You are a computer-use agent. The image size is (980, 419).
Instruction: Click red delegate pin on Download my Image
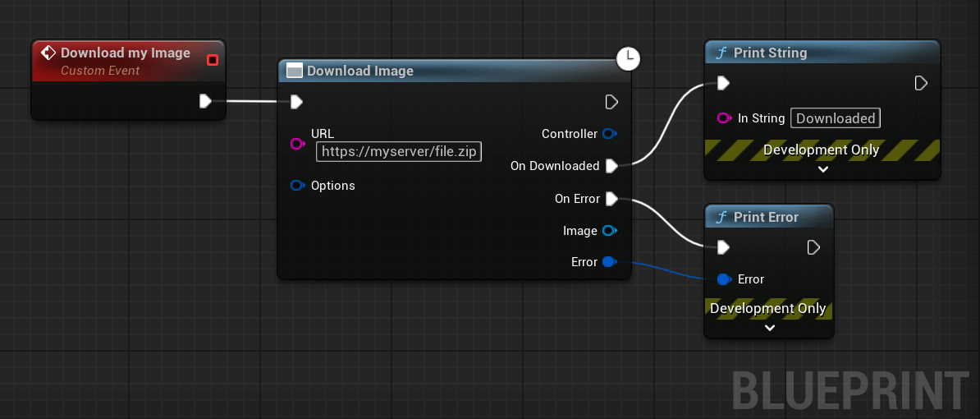(213, 60)
